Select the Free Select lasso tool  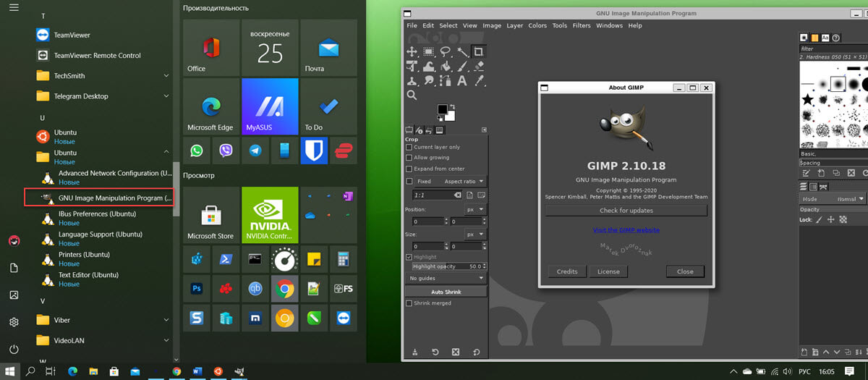(x=445, y=51)
